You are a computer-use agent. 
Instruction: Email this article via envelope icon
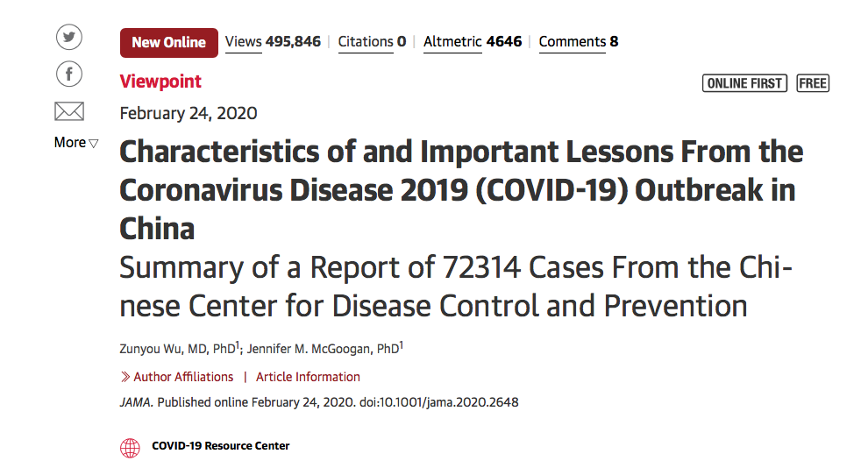click(69, 111)
